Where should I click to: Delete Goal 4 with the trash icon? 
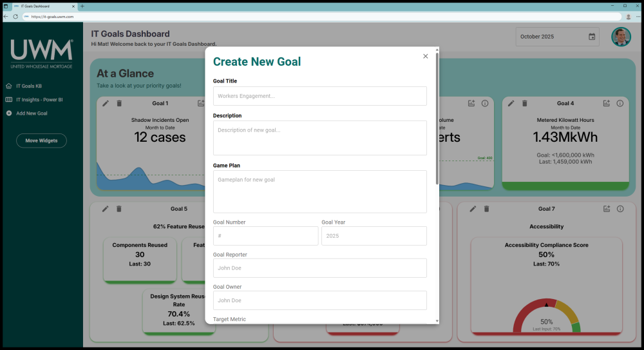pyautogui.click(x=524, y=103)
